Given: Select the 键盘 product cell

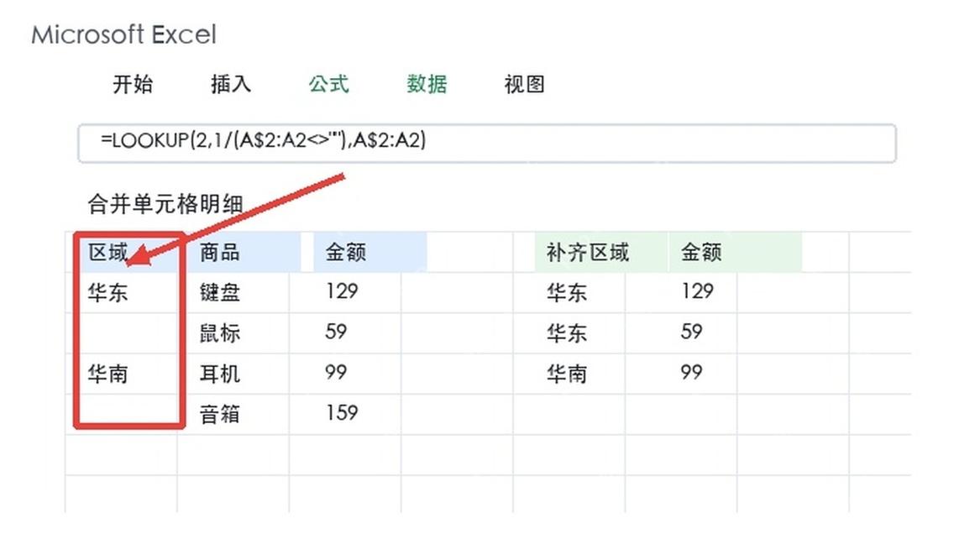Looking at the screenshot, I should coord(233,292).
